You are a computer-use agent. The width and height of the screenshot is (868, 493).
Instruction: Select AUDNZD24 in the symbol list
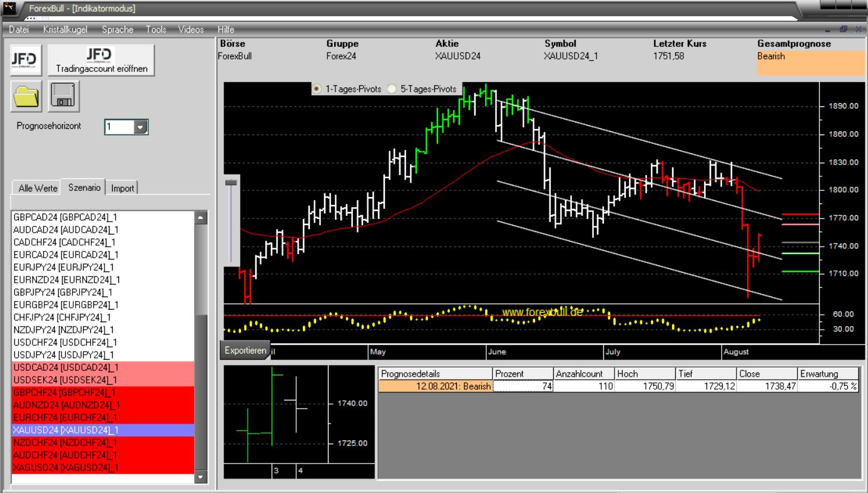click(103, 405)
